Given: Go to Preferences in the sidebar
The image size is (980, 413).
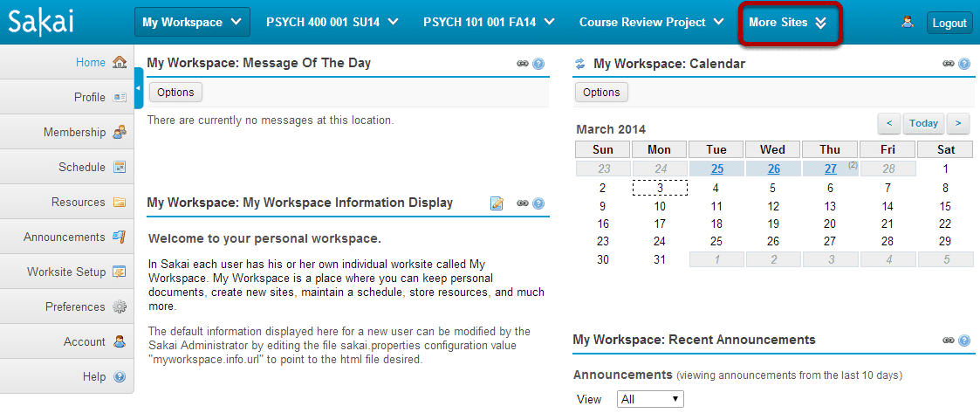Looking at the screenshot, I should pos(67,306).
